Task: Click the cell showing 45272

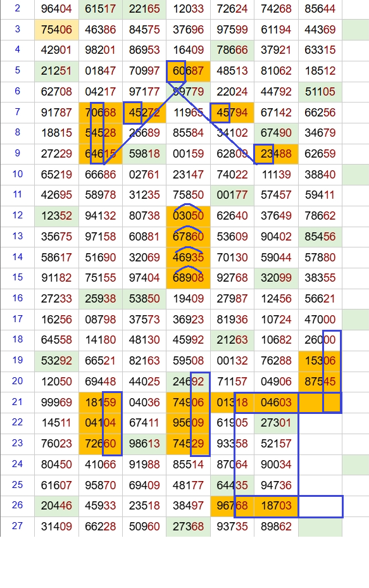Action: click(x=144, y=113)
